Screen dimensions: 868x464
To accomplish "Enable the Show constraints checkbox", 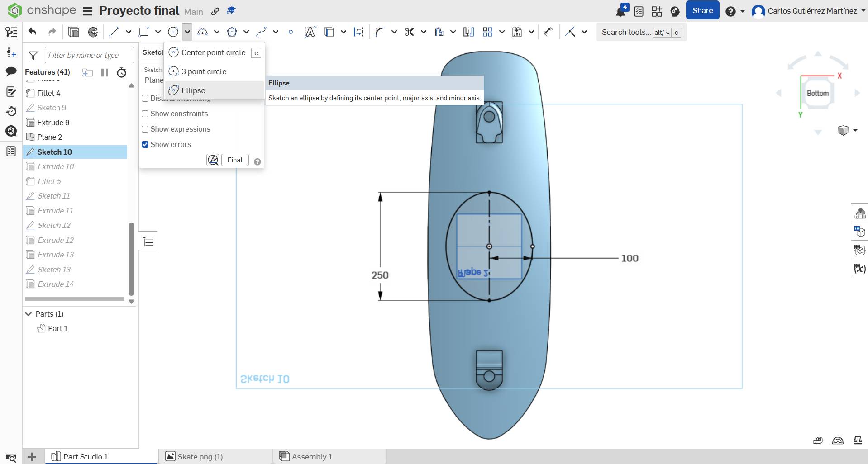I will pos(145,114).
